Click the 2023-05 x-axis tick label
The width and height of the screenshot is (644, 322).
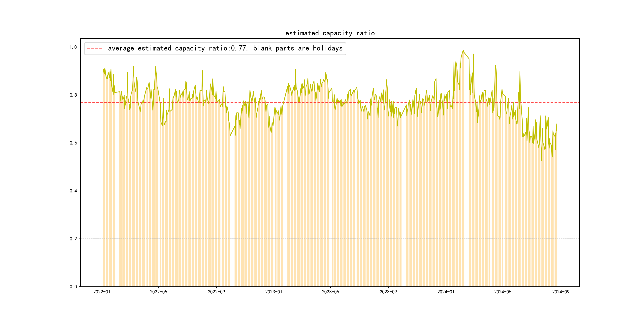pos(330,292)
